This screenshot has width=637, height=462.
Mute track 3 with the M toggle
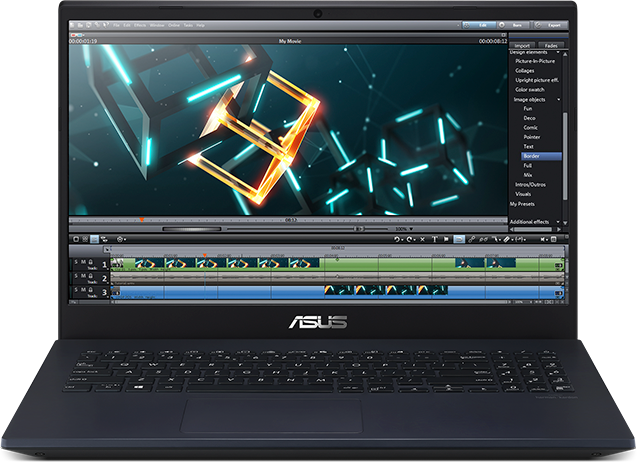(83, 290)
